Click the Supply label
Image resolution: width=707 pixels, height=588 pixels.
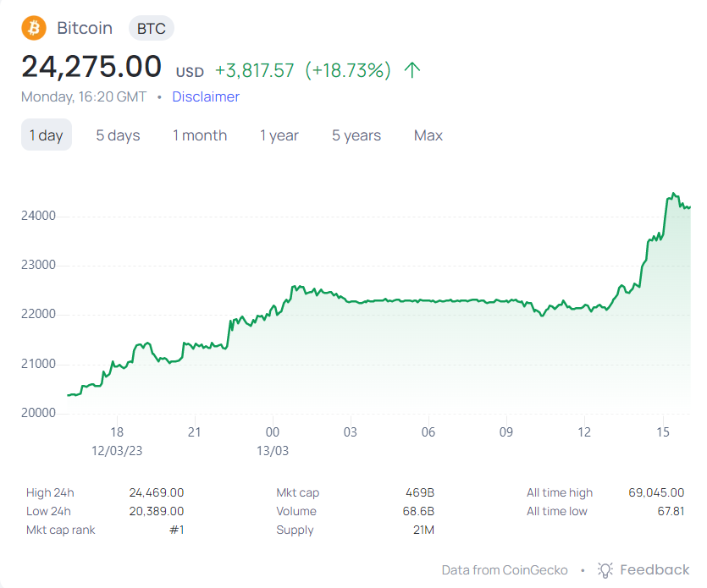point(295,530)
